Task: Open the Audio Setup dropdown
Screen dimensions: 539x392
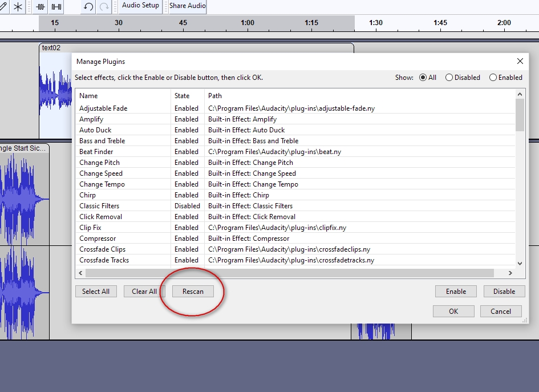Action: [x=141, y=6]
